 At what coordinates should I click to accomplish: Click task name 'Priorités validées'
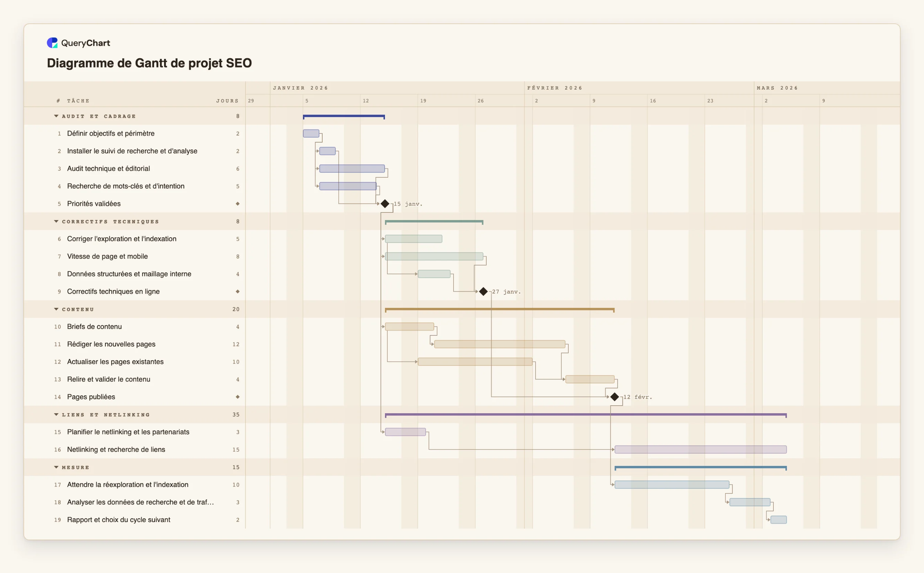(x=94, y=204)
